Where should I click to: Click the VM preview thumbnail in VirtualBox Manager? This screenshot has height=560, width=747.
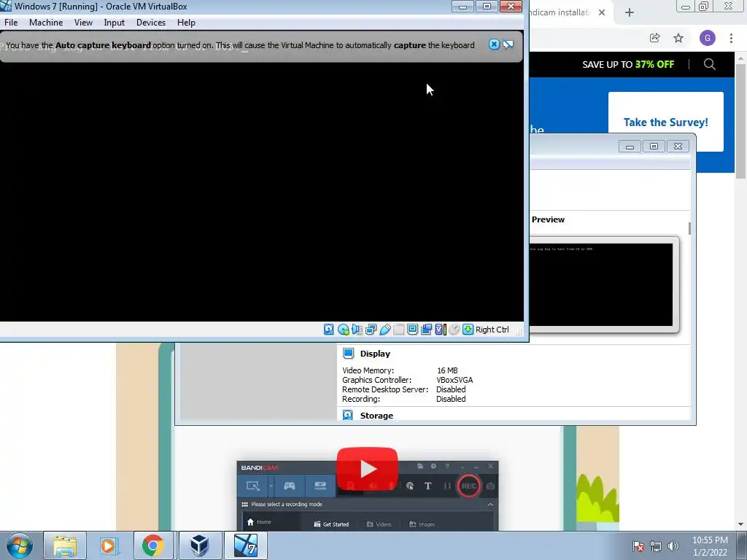click(x=601, y=285)
